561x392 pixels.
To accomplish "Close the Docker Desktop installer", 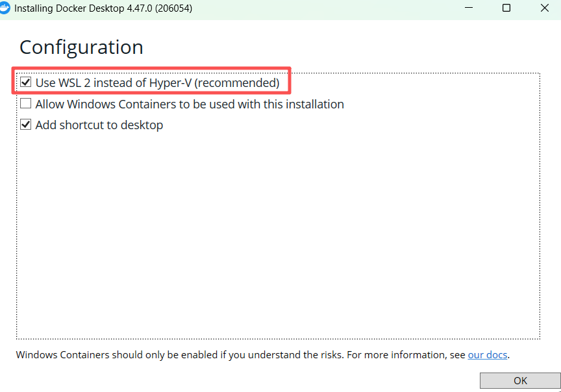I will [545, 8].
